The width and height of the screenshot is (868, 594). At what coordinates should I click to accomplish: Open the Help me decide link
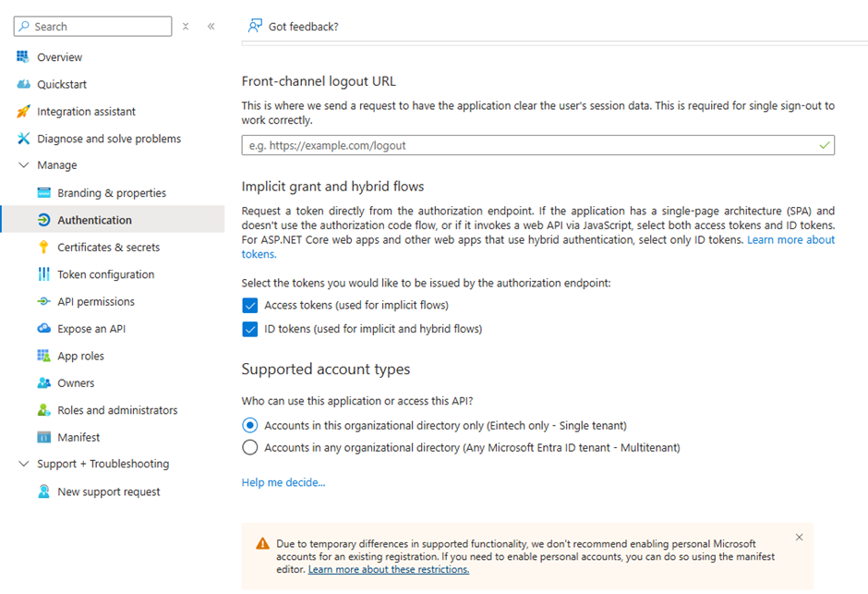pyautogui.click(x=283, y=482)
